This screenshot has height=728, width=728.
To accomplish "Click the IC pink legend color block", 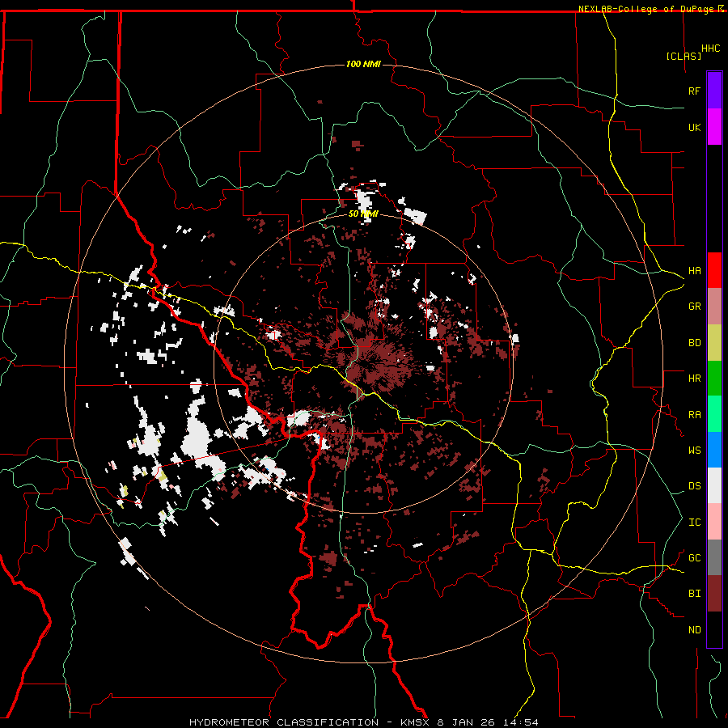I will pos(714,522).
